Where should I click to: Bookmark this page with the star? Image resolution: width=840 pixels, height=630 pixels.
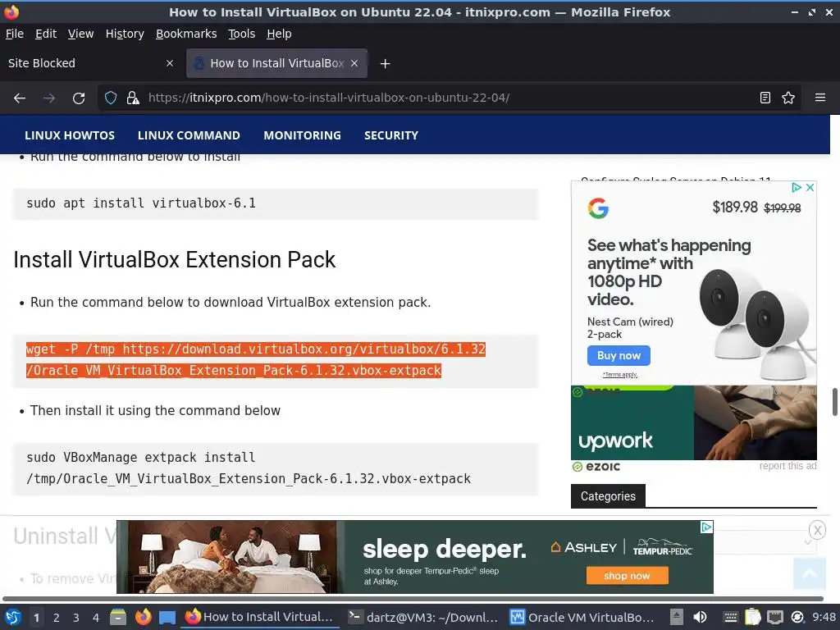788,98
